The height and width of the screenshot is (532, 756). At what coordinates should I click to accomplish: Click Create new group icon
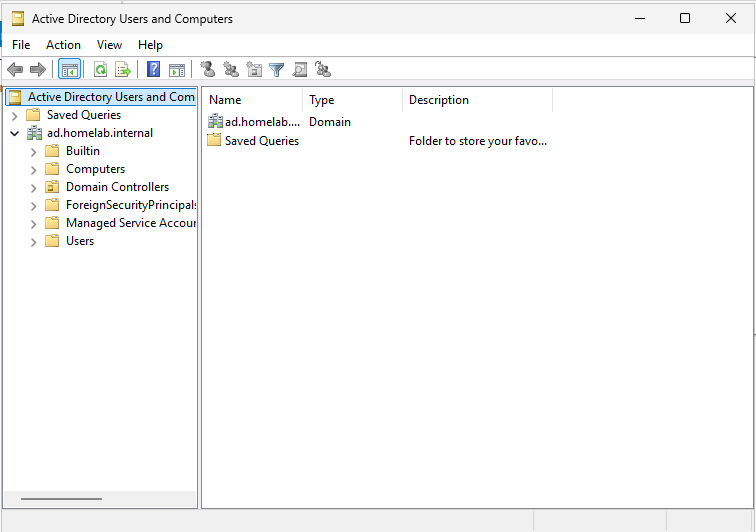click(231, 69)
